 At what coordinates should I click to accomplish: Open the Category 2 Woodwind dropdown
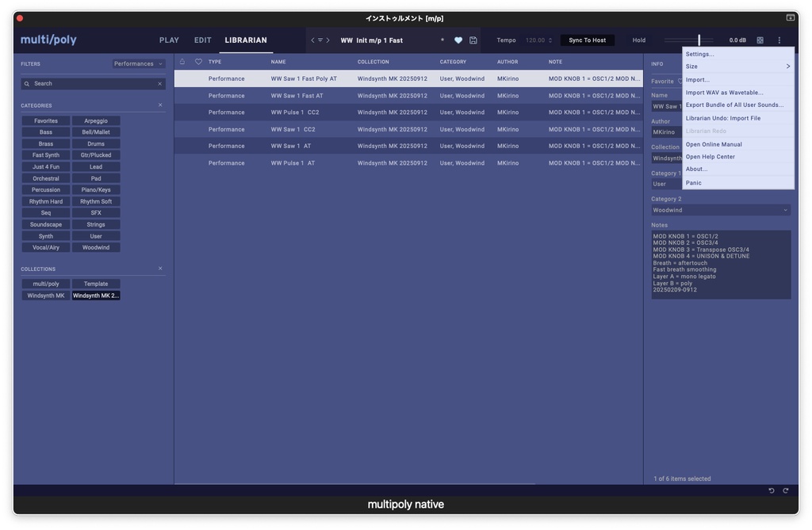pyautogui.click(x=720, y=209)
